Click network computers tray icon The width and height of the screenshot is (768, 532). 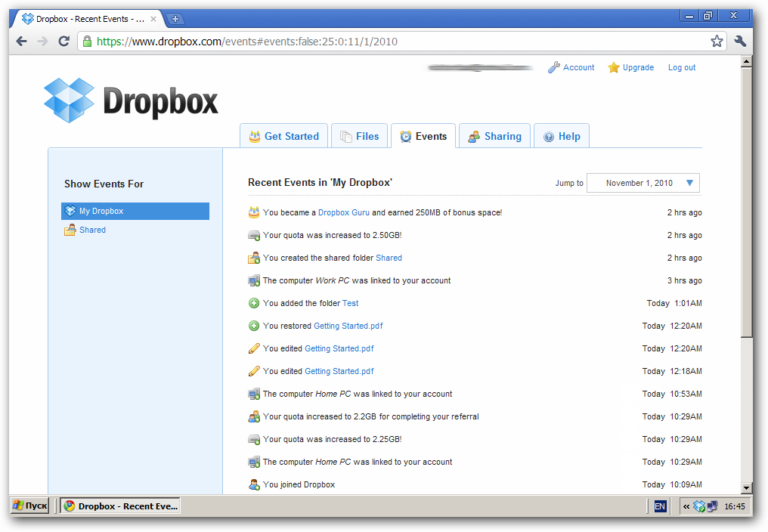coord(712,506)
